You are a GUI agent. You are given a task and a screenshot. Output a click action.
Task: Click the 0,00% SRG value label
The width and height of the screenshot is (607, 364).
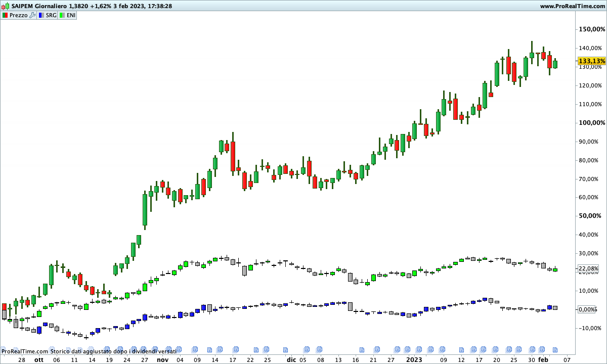tap(587, 309)
